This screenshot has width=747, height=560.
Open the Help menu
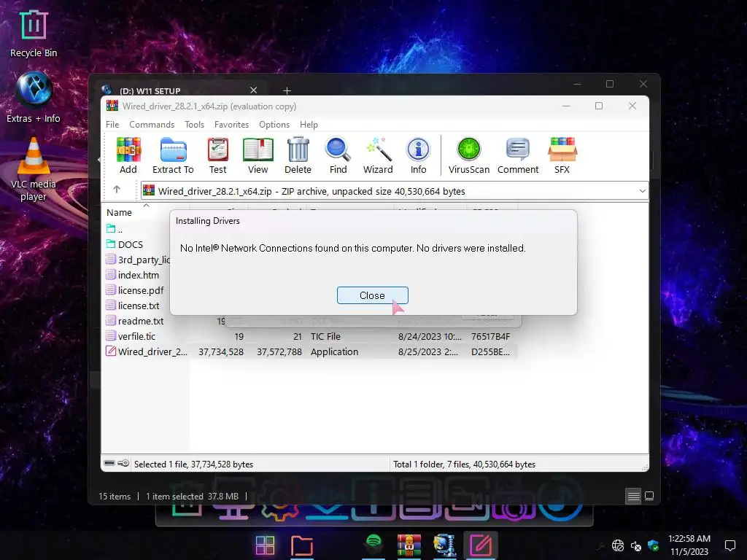point(309,124)
